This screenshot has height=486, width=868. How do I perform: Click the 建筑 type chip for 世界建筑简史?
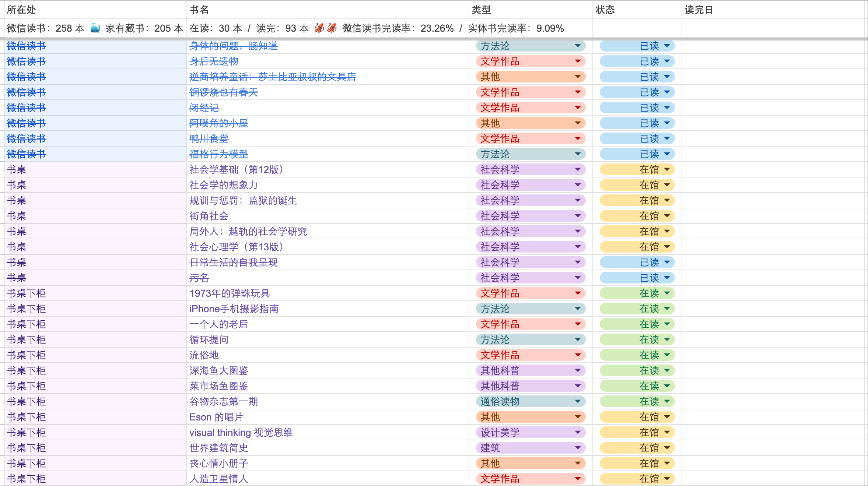point(531,448)
